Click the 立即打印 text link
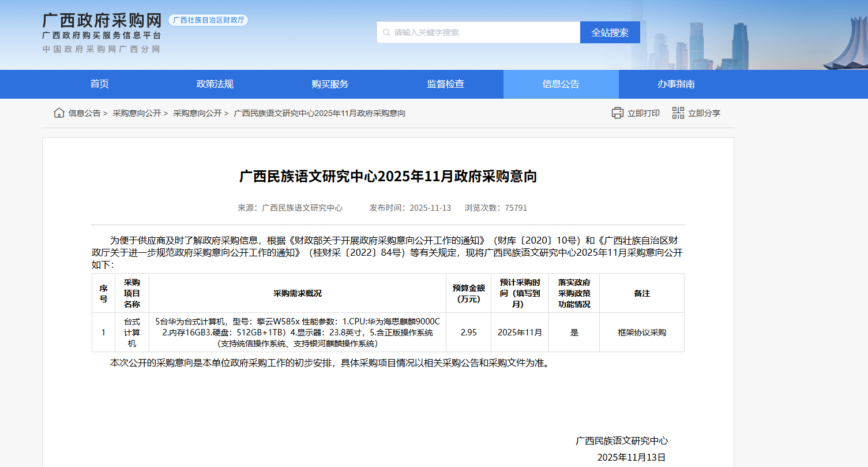The height and width of the screenshot is (467, 868). click(x=644, y=113)
